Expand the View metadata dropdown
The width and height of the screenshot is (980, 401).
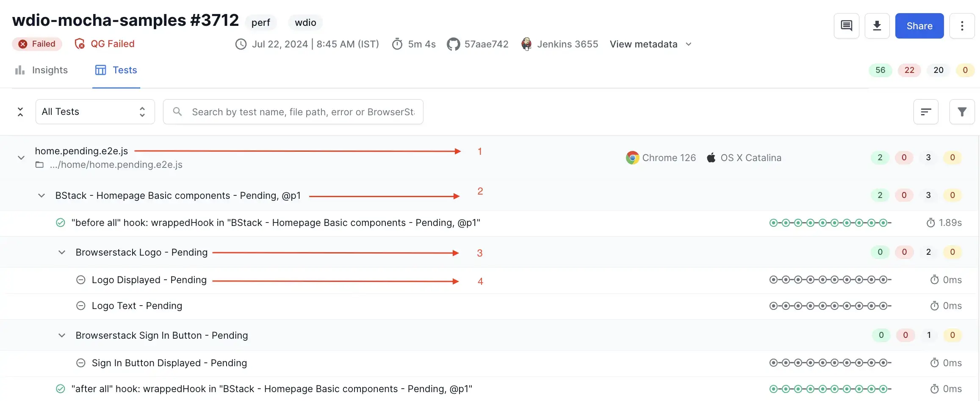pyautogui.click(x=651, y=44)
